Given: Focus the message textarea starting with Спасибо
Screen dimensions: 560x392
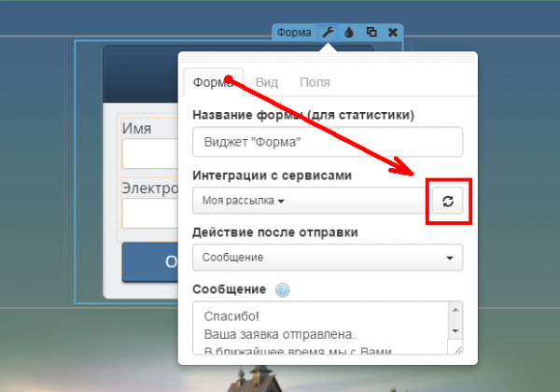Looking at the screenshot, I should pyautogui.click(x=317, y=328).
